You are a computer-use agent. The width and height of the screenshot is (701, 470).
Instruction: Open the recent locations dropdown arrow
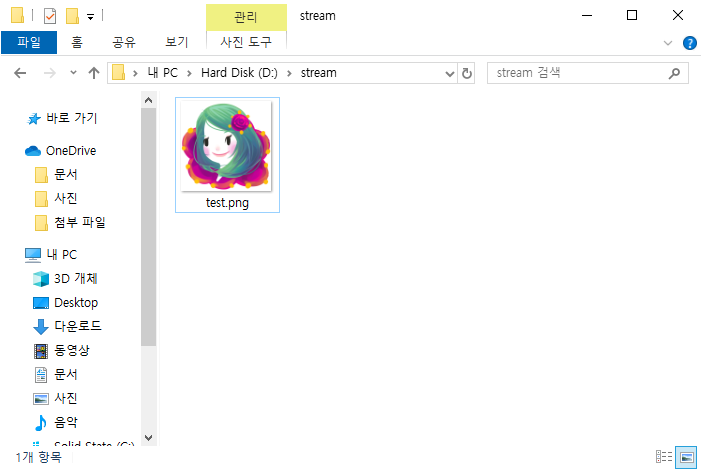coord(73,72)
